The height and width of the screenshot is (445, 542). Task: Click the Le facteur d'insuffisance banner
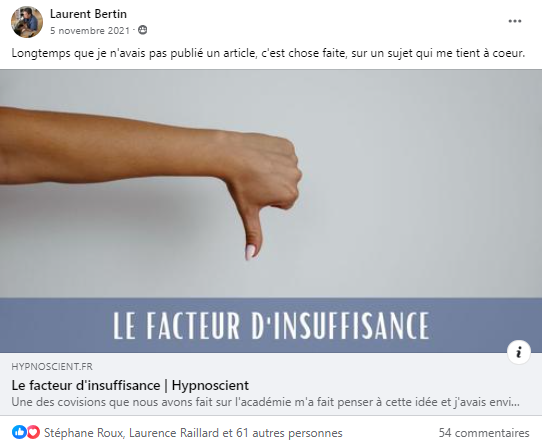271,325
